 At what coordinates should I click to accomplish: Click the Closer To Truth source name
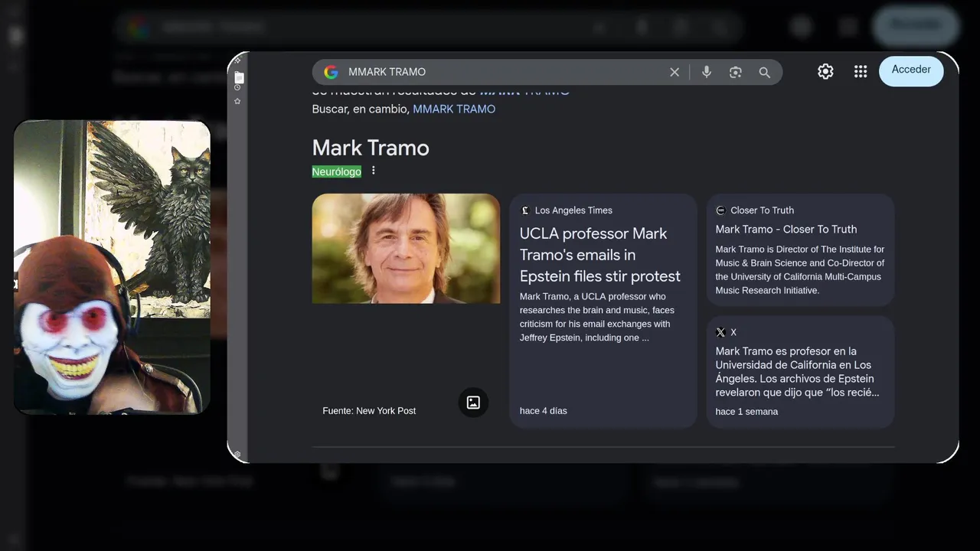point(763,210)
